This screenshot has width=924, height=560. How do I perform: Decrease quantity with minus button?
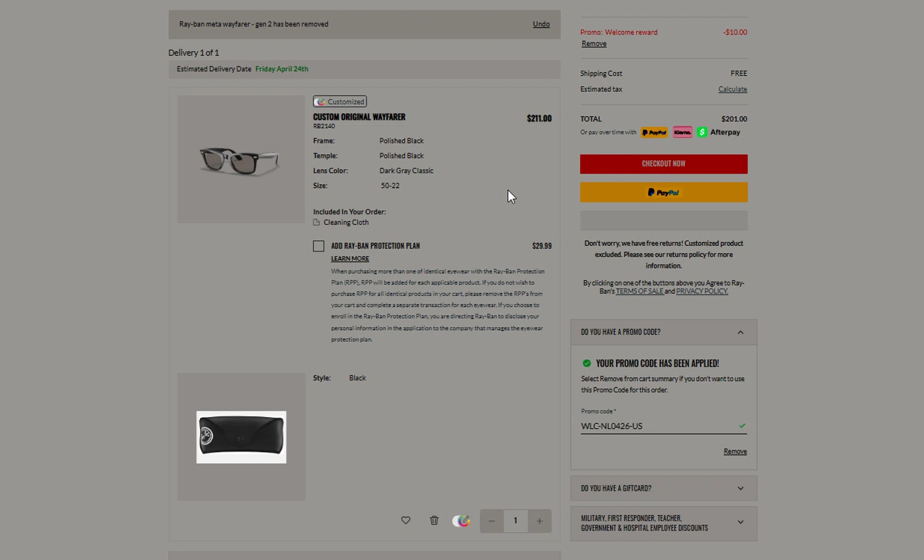[x=492, y=521]
